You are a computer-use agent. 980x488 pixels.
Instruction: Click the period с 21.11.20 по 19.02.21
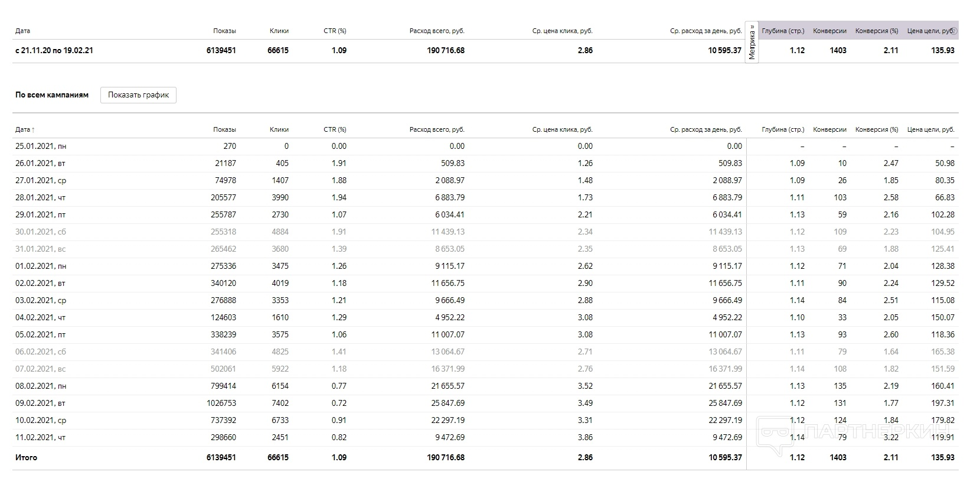54,51
